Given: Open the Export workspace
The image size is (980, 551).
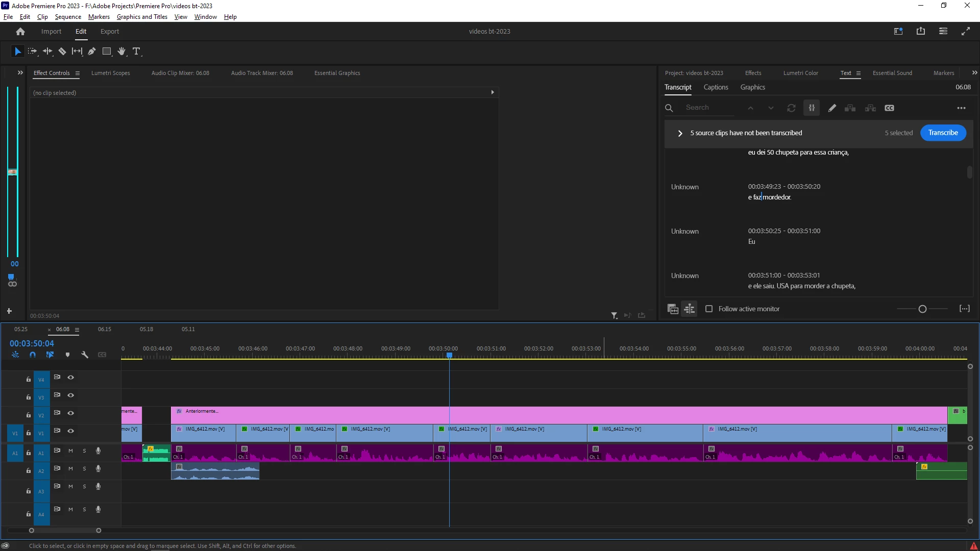Looking at the screenshot, I should click(x=109, y=32).
